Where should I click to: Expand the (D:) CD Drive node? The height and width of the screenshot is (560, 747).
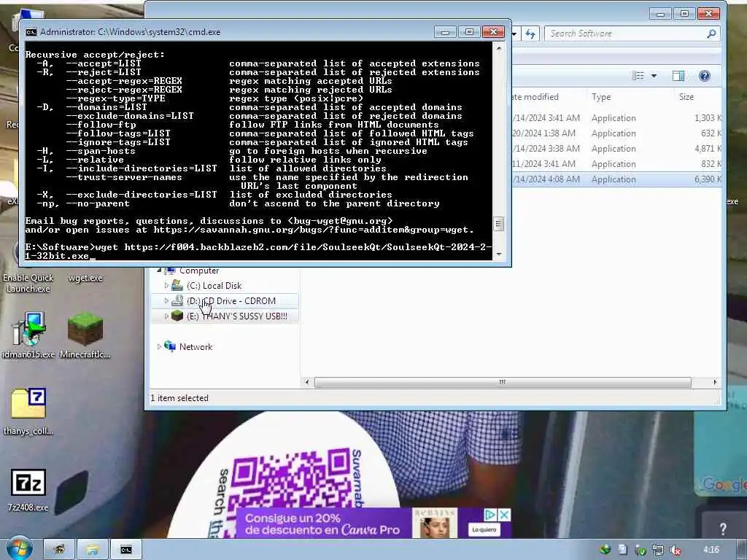(166, 301)
